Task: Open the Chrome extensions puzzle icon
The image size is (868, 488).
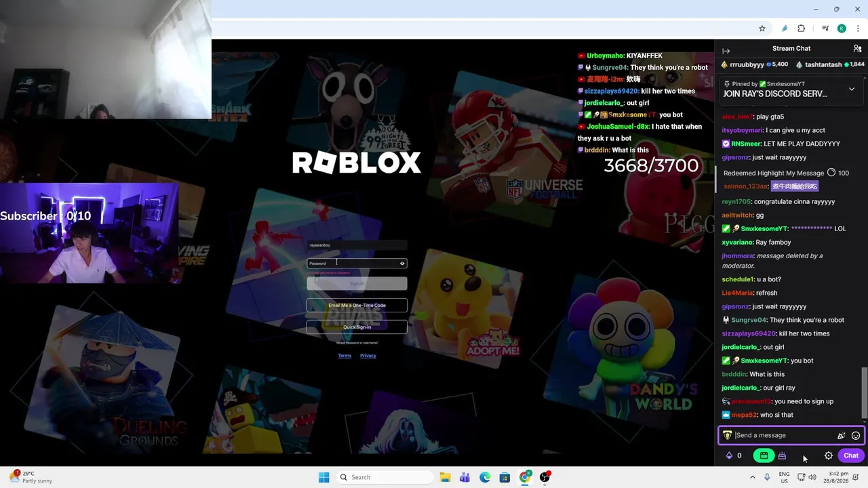Action: [x=802, y=28]
